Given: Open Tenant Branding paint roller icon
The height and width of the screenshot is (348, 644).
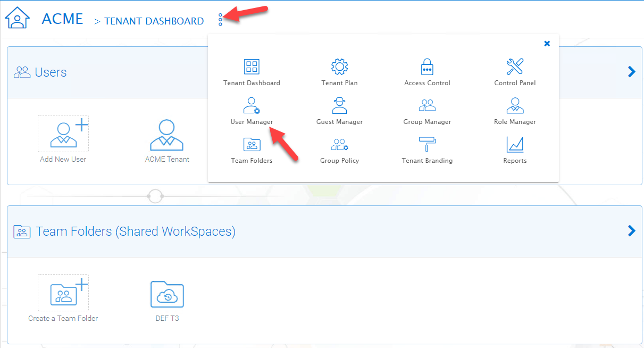Looking at the screenshot, I should pyautogui.click(x=427, y=144).
